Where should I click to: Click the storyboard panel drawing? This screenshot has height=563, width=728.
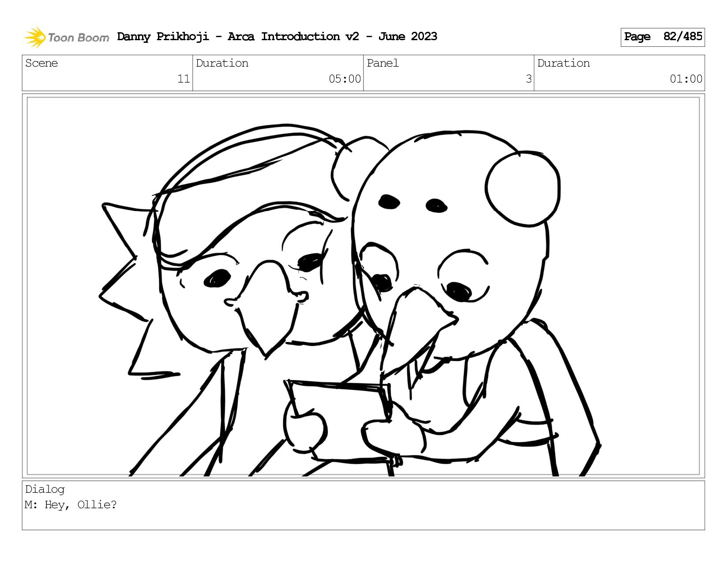[x=363, y=286]
